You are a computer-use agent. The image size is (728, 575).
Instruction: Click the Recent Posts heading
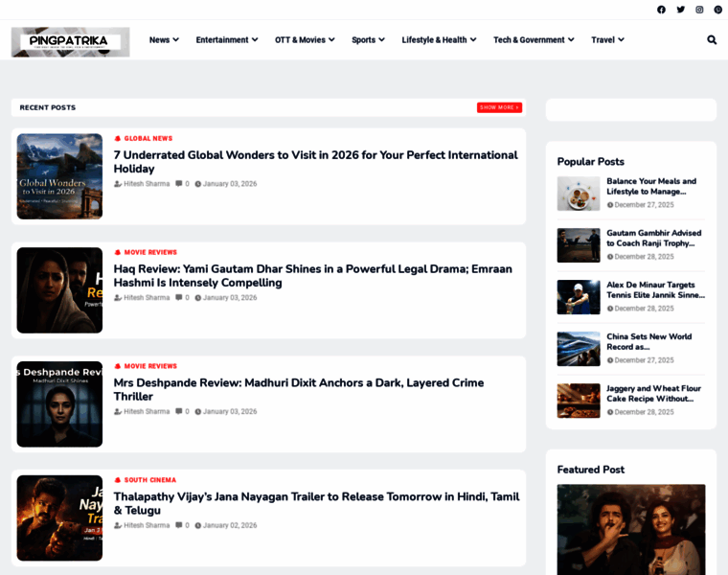pyautogui.click(x=47, y=107)
